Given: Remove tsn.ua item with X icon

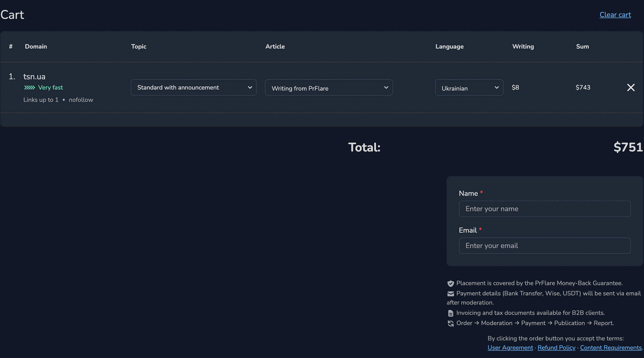Looking at the screenshot, I should point(630,88).
